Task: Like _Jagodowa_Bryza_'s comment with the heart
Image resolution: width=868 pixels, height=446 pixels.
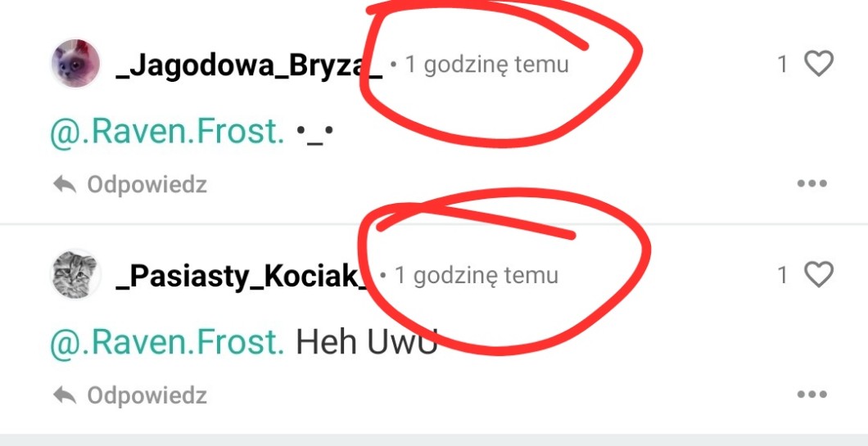Action: point(818,64)
